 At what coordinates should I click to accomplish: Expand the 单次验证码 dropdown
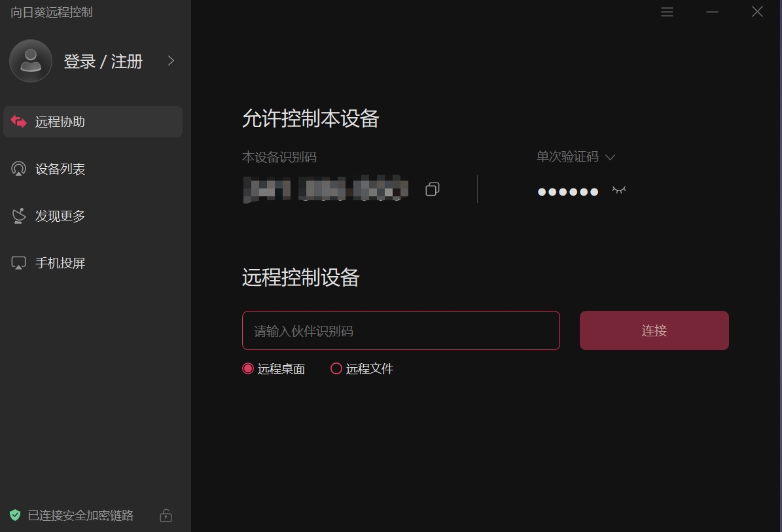point(575,157)
